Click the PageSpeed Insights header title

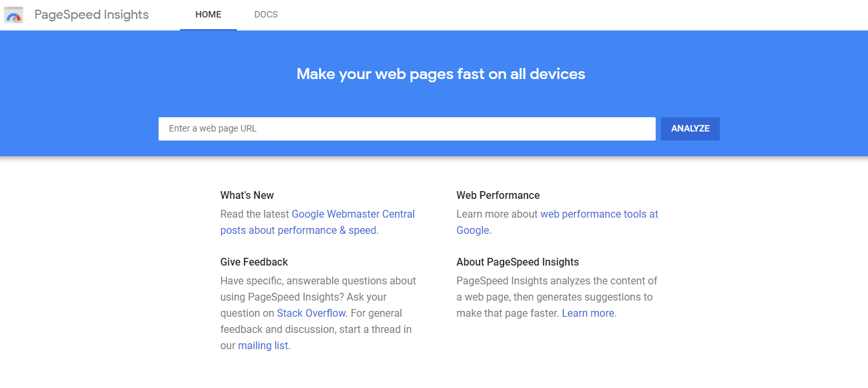pyautogui.click(x=91, y=15)
